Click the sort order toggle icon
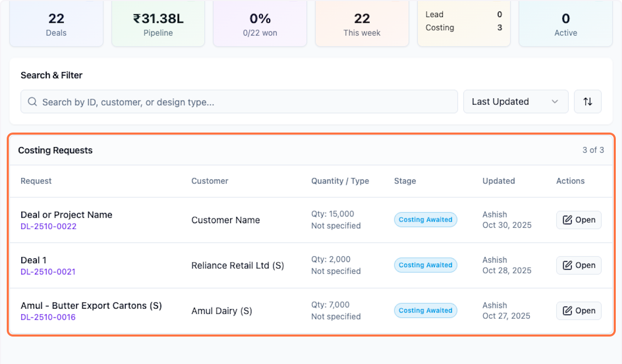 click(587, 101)
